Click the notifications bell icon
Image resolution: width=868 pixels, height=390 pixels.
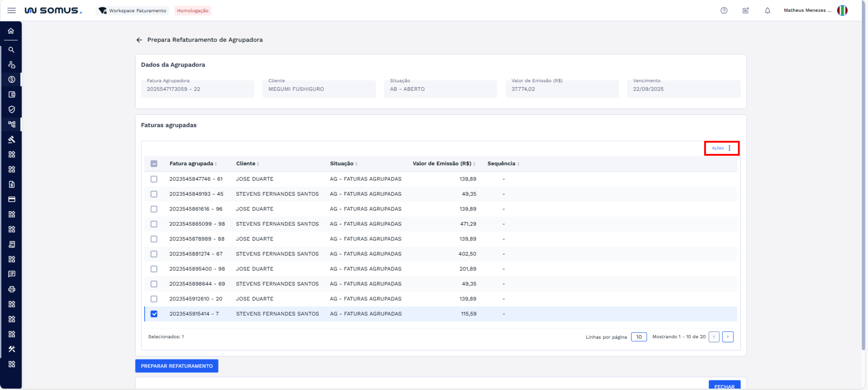tap(767, 10)
